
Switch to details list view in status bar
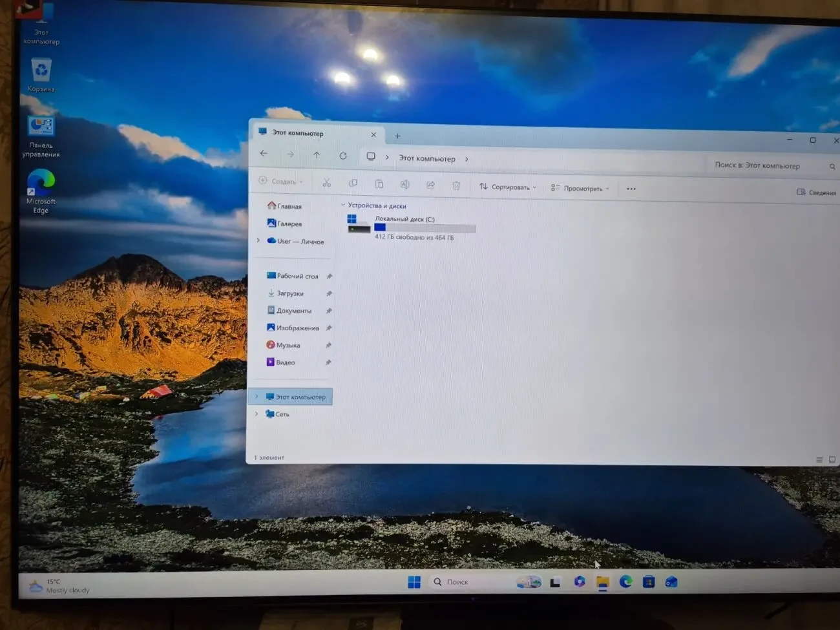click(x=819, y=459)
